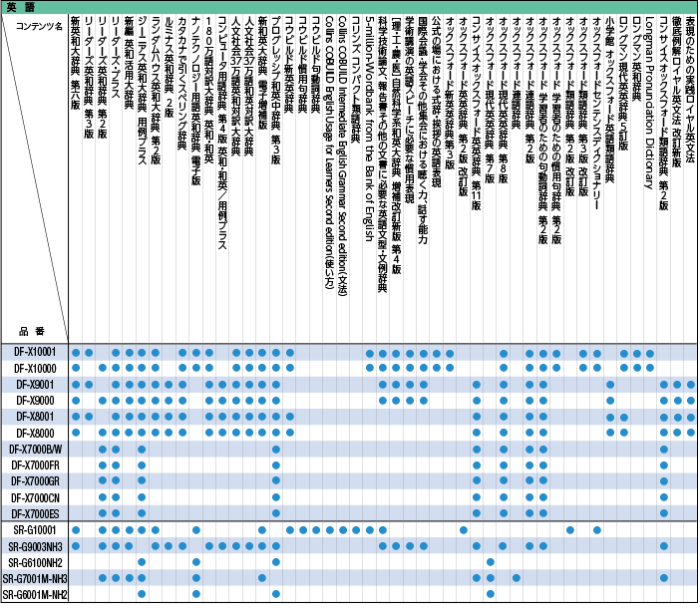
Task: Click row label DF-X10001
Action: pyautogui.click(x=35, y=352)
